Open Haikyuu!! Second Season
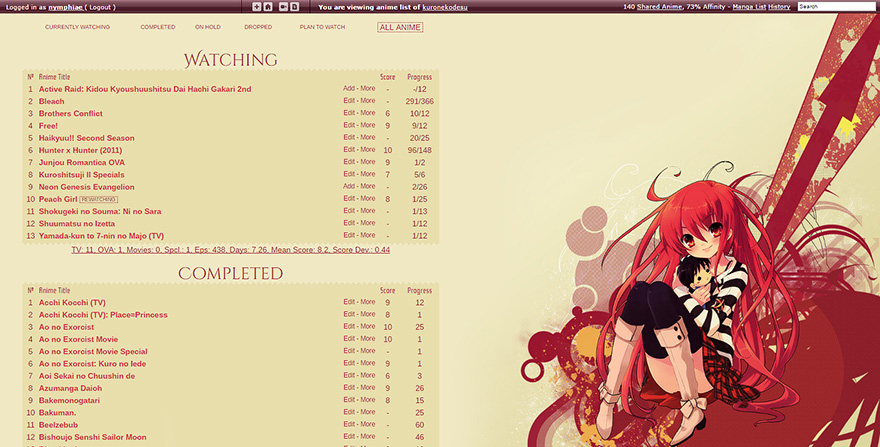Screen dimensions: 880x447 tap(86, 138)
